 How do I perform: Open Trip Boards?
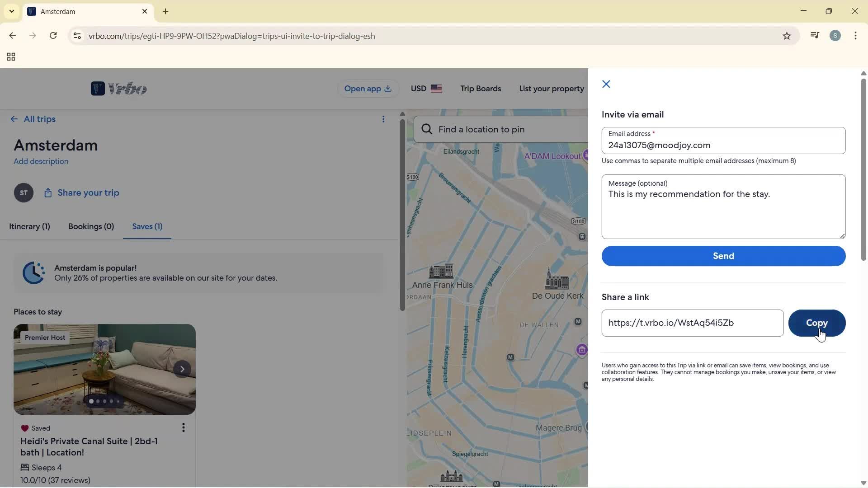[x=481, y=89]
